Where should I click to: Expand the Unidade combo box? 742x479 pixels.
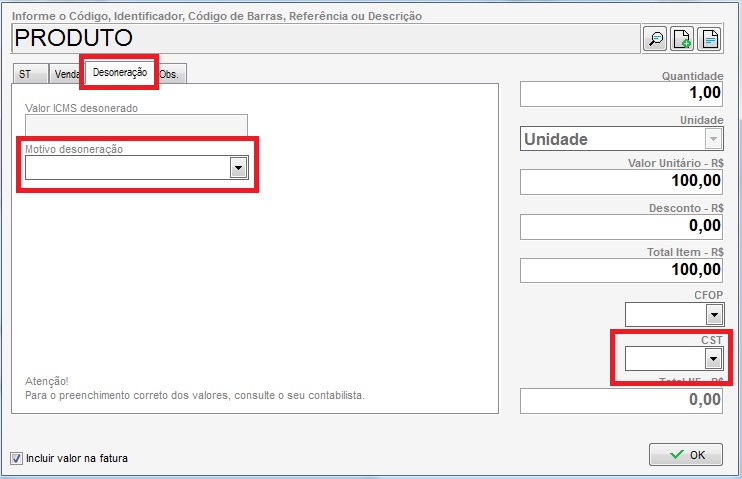click(713, 139)
